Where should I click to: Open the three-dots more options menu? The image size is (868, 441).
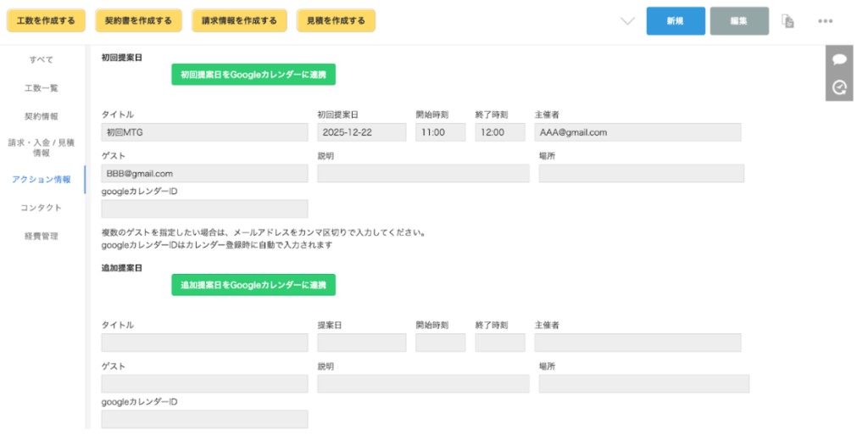(x=825, y=21)
